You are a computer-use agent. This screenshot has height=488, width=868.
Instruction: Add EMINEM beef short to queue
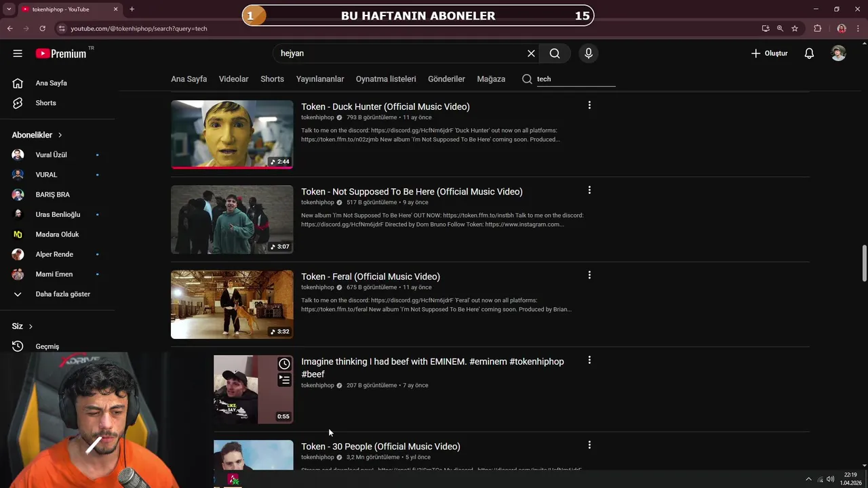point(284,380)
